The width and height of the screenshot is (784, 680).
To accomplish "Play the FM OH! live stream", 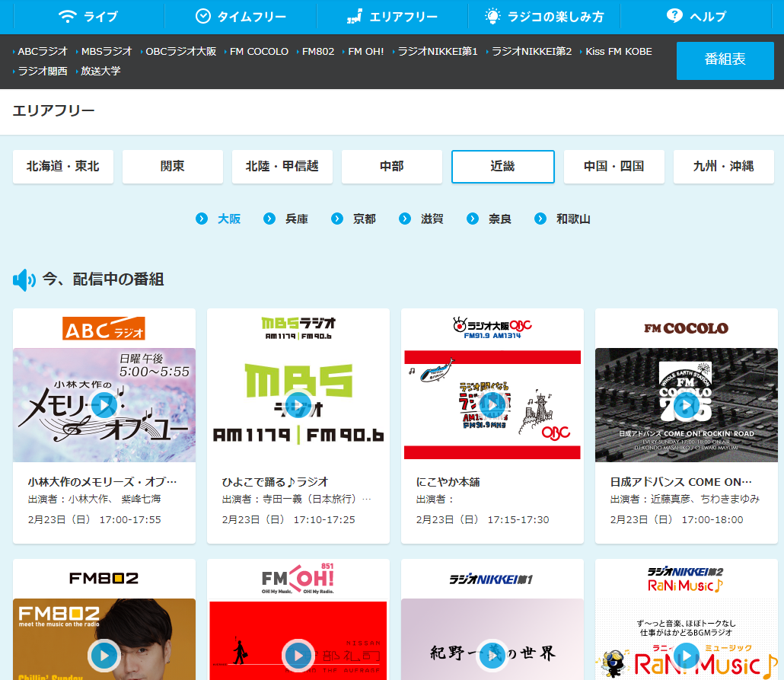I will [x=298, y=656].
